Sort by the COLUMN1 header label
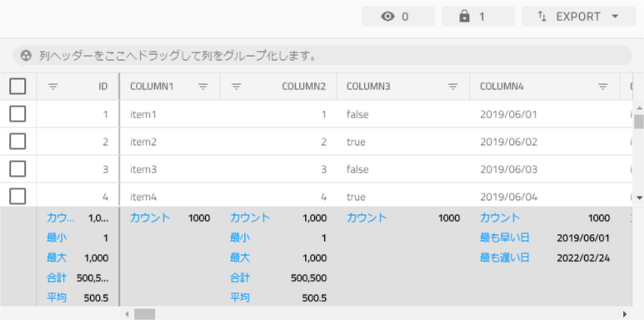Screen dimensions: 644x320 [152, 87]
